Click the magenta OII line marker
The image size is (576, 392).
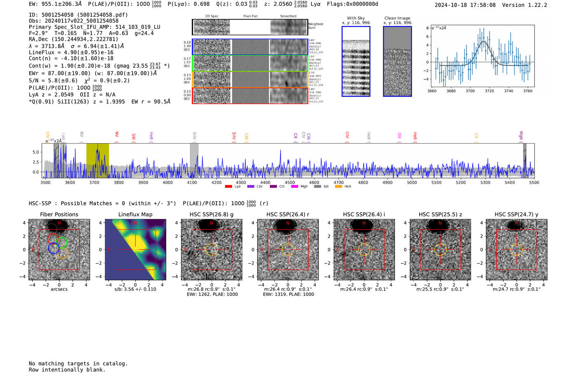(x=399, y=138)
